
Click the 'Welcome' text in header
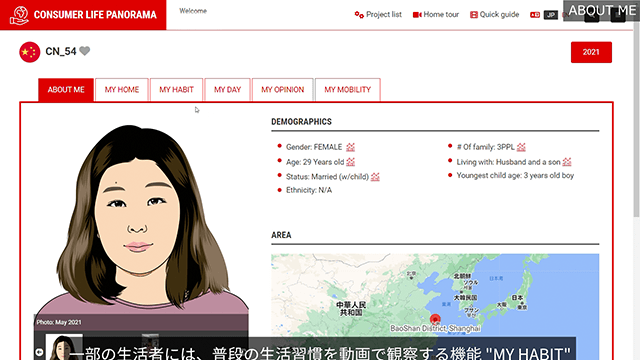tap(193, 11)
